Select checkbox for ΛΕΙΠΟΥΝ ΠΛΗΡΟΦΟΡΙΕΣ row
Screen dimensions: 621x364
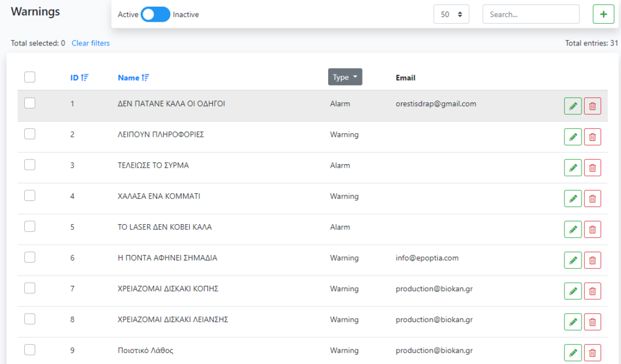coord(30,134)
